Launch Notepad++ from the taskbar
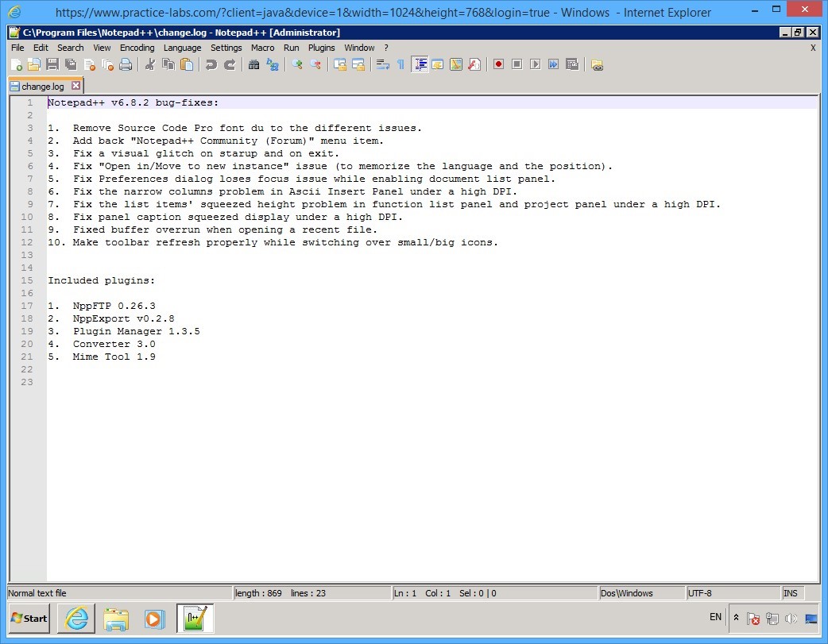 tap(194, 619)
